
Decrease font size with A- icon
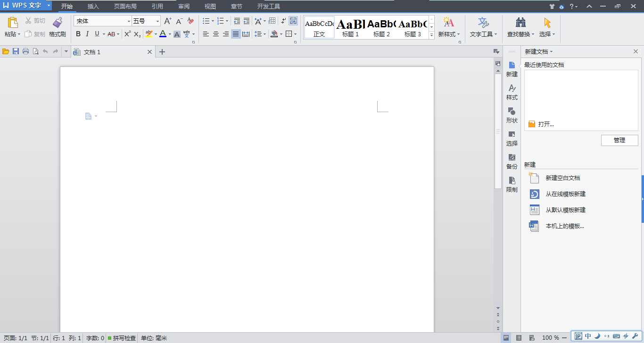click(x=179, y=21)
